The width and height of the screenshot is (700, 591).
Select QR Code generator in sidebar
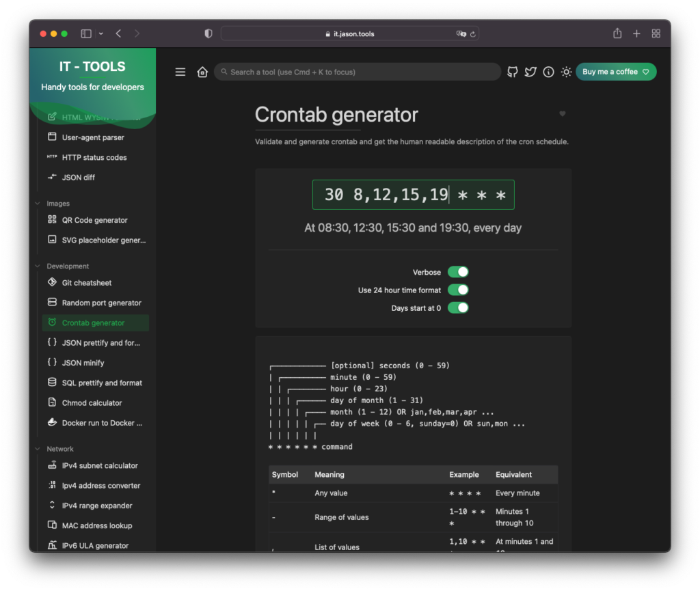(96, 220)
